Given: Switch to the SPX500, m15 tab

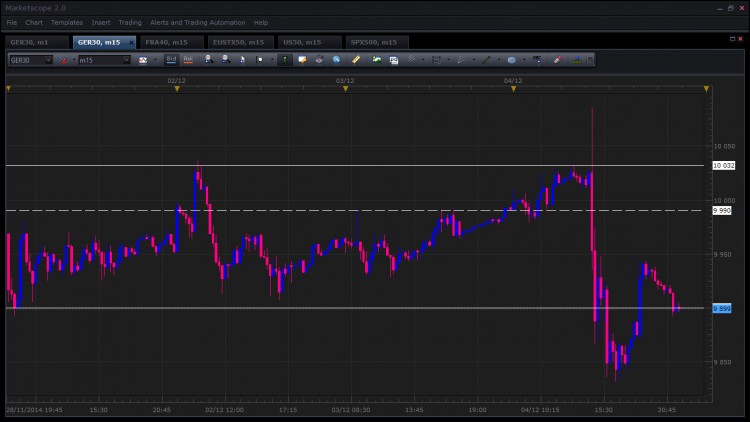Looking at the screenshot, I should point(376,42).
